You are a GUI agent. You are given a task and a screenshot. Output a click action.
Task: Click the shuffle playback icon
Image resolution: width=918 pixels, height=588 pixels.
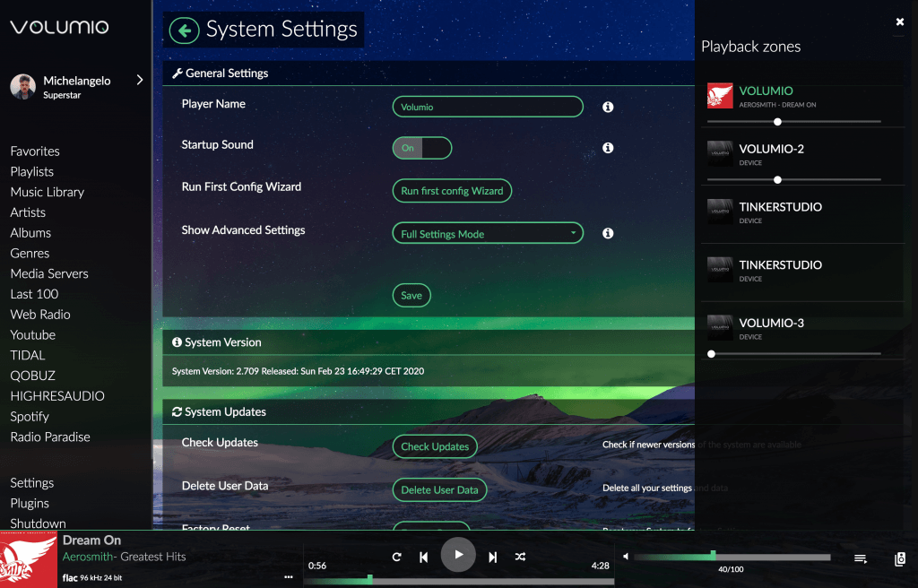tap(520, 557)
